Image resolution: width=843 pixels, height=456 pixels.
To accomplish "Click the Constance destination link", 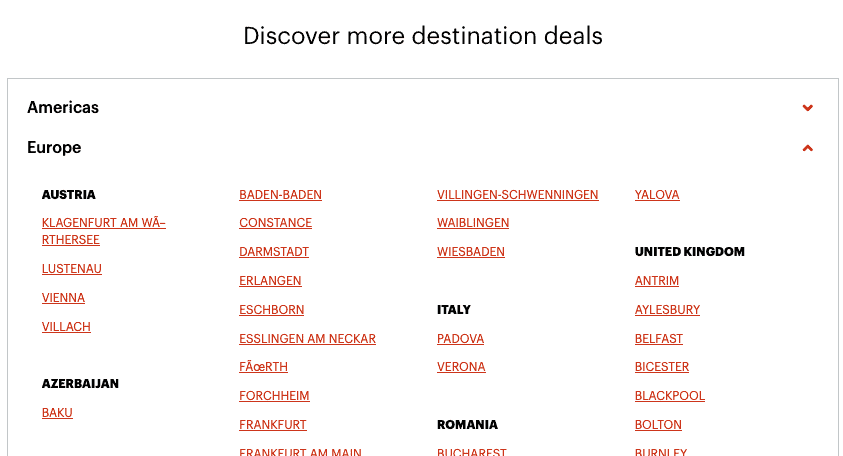I will click(x=275, y=223).
